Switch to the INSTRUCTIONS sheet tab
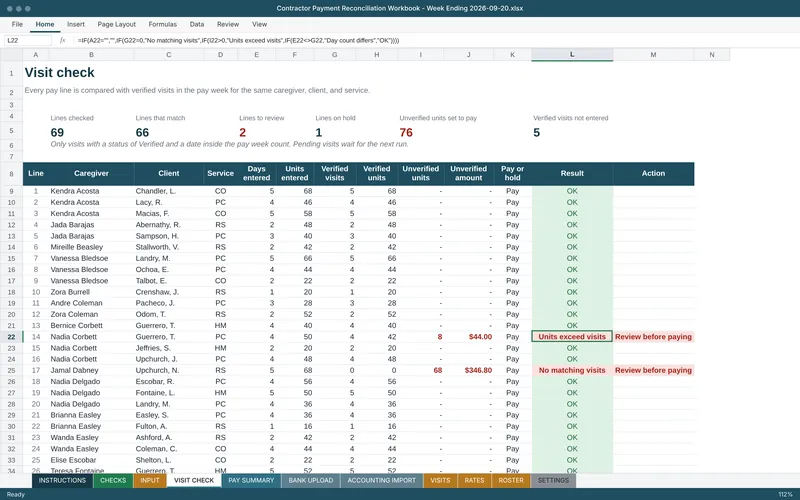800x500 pixels. pyautogui.click(x=62, y=481)
